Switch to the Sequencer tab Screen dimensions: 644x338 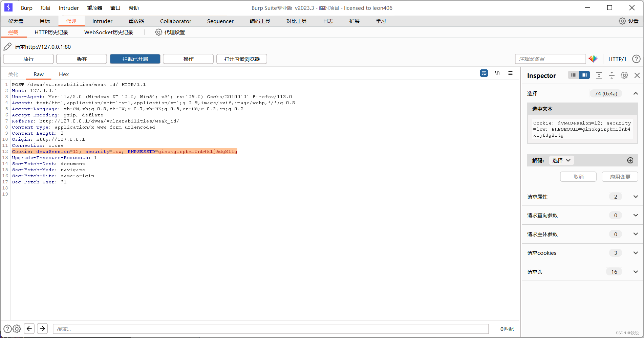tap(220, 21)
